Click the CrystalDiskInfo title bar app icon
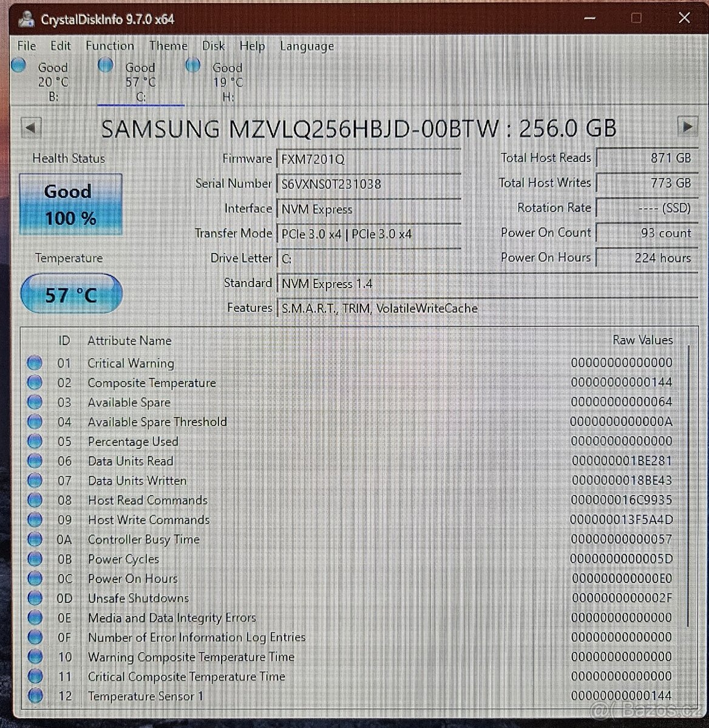The image size is (709, 728). point(27,19)
